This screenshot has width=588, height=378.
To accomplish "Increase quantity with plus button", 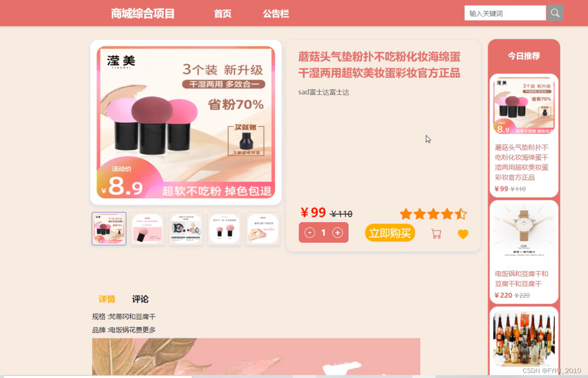I will [337, 233].
